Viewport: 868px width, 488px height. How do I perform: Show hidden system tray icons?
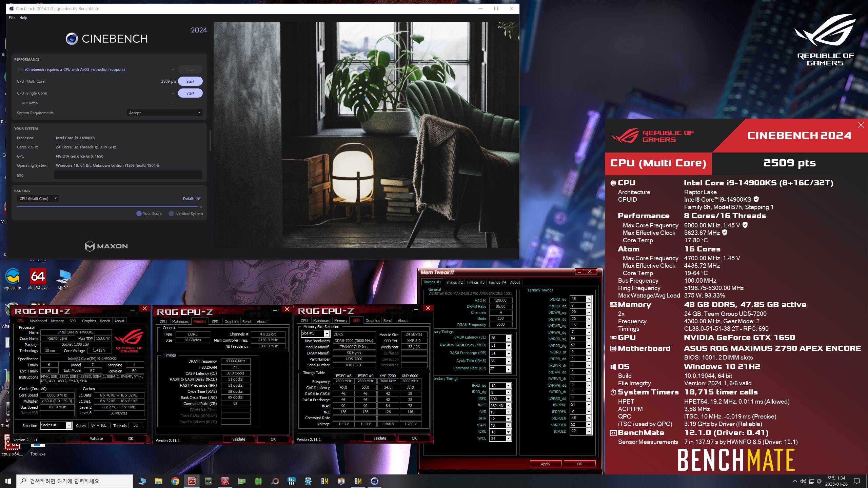coord(795,481)
